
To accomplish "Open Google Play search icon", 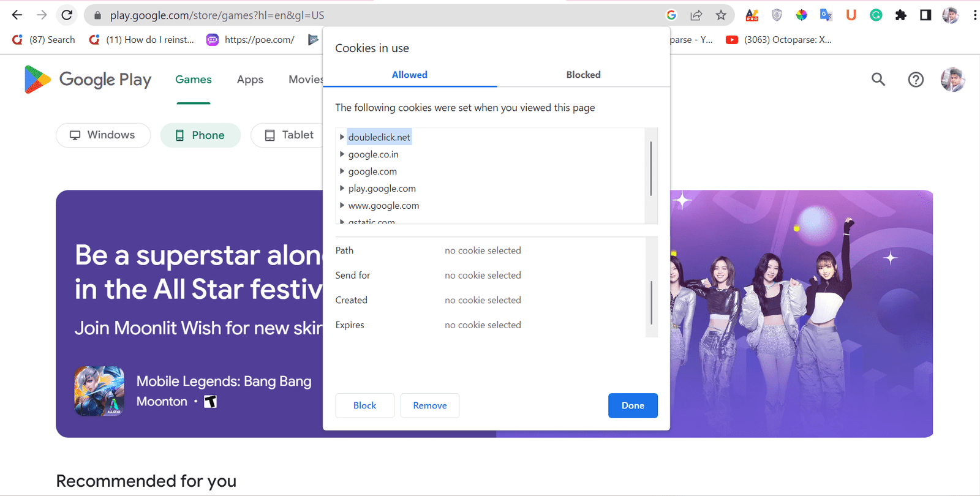I will click(x=878, y=79).
